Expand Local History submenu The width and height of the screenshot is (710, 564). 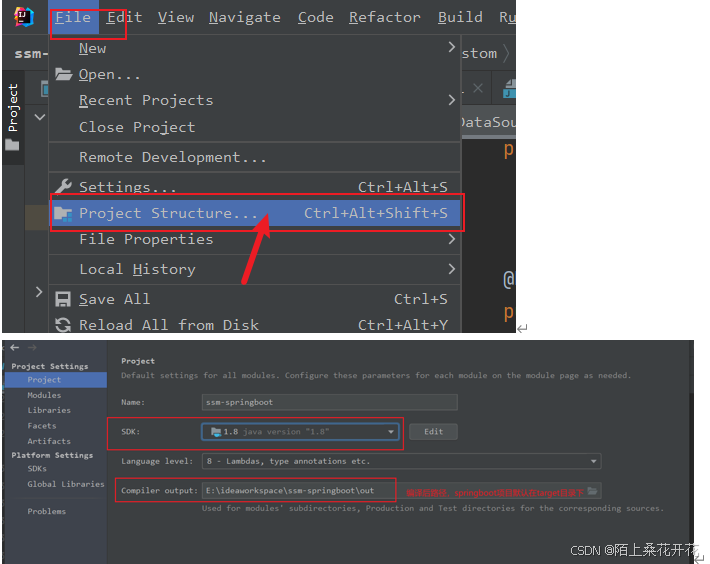pos(254,269)
